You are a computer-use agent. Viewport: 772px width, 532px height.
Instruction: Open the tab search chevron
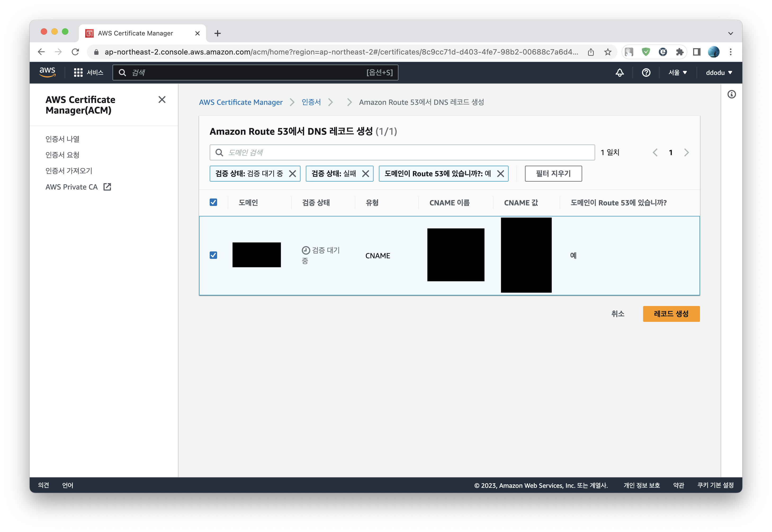tap(731, 33)
